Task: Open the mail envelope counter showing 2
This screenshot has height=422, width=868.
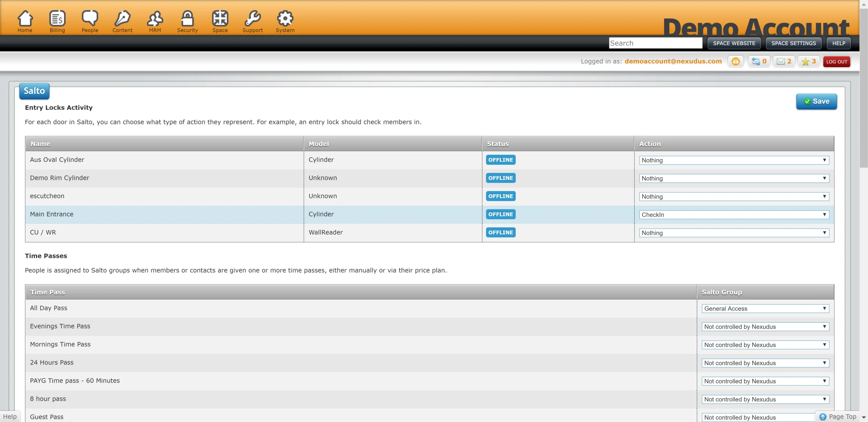Action: pyautogui.click(x=784, y=62)
